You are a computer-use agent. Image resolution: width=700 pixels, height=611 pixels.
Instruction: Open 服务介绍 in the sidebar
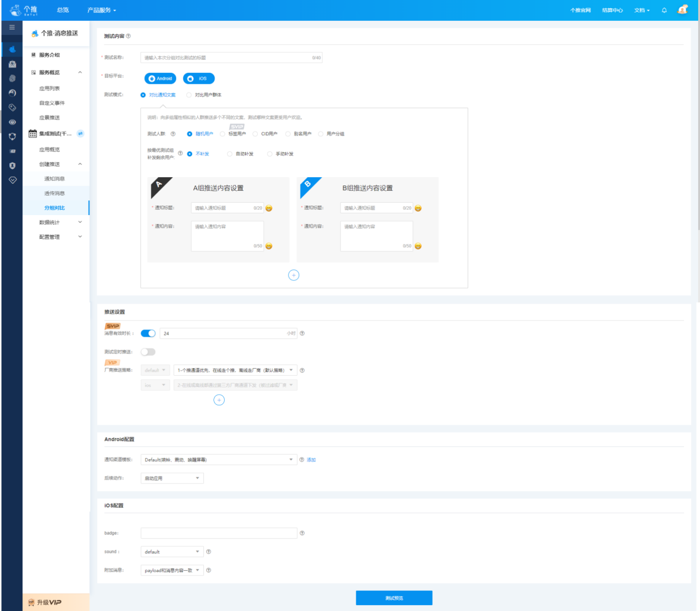[x=49, y=55]
